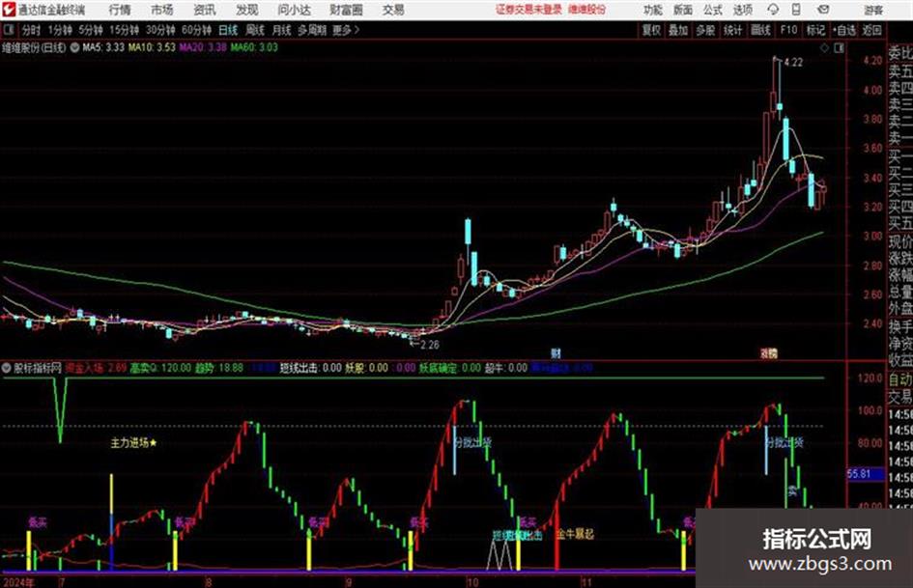
Task: Open the 行情 menu
Action: (120, 10)
